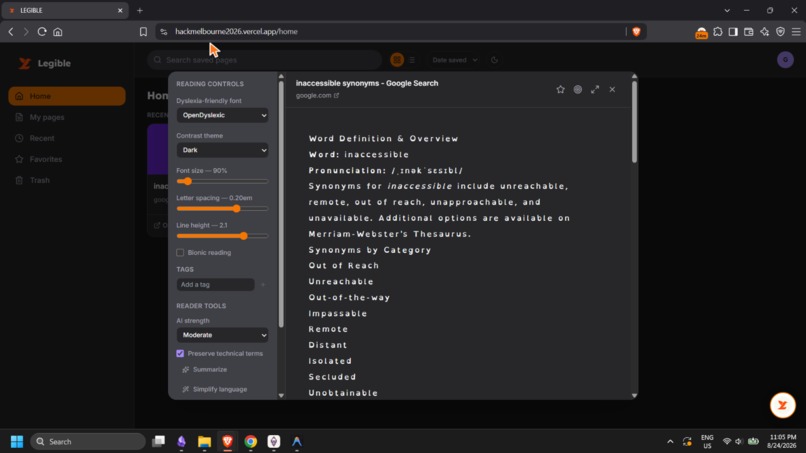Click the Add a tag input field

click(x=215, y=284)
